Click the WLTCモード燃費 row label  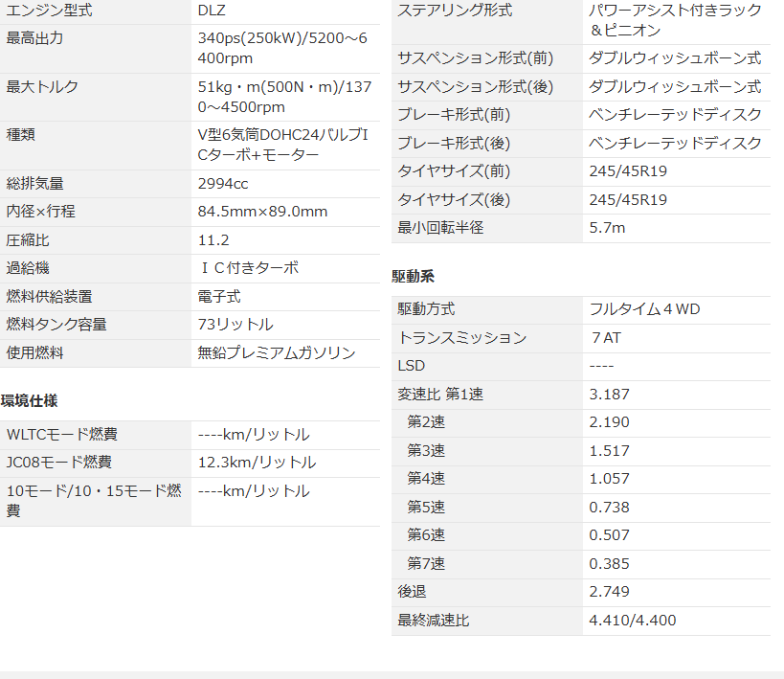pos(62,435)
